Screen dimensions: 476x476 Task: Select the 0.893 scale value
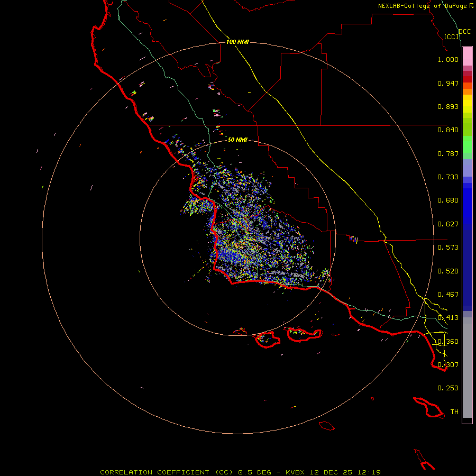click(x=448, y=106)
